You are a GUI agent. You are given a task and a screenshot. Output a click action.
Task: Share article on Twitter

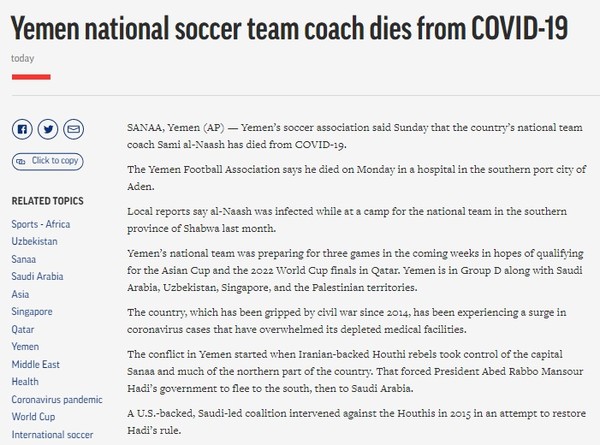point(48,129)
